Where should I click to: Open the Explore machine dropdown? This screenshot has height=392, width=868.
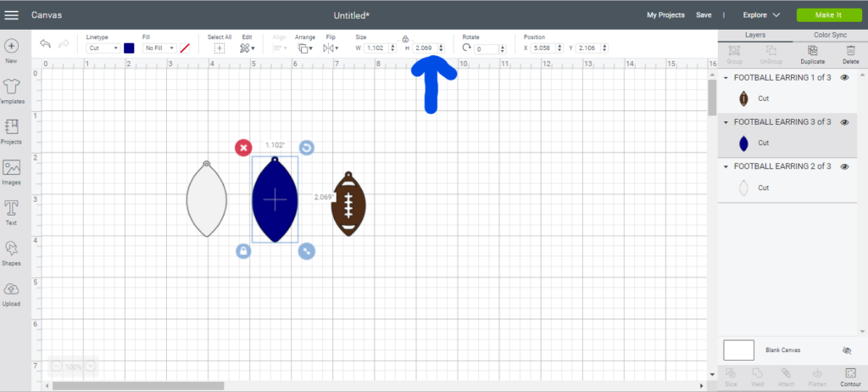coord(761,15)
